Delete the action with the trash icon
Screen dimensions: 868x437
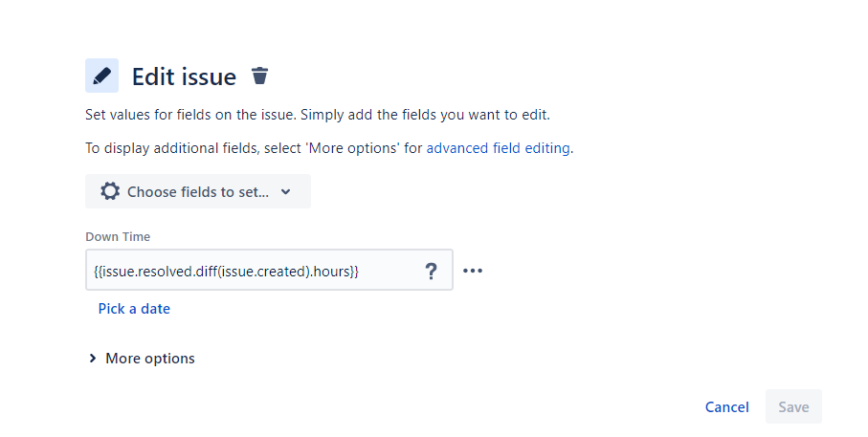259,76
